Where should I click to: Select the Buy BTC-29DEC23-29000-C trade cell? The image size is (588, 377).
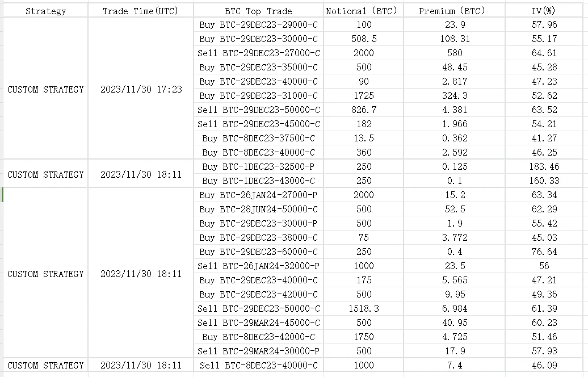click(x=258, y=24)
